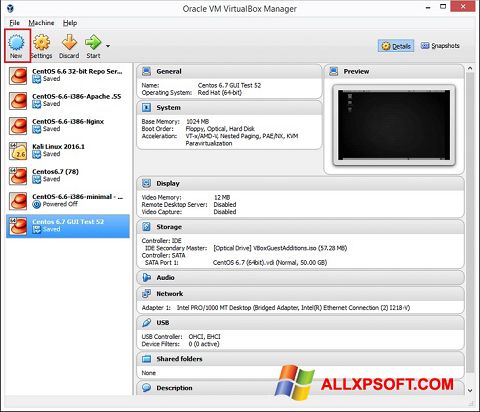The height and width of the screenshot is (412, 480).
Task: Click the New virtual machine icon
Action: point(16,43)
